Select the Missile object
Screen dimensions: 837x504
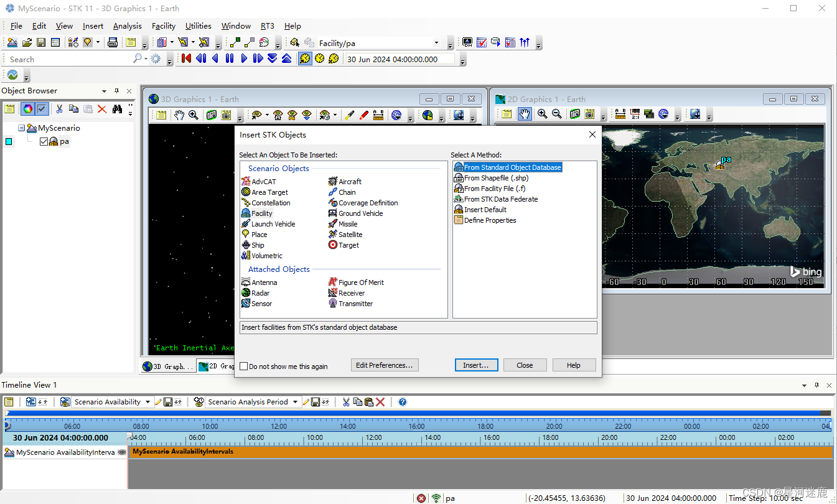click(x=343, y=224)
